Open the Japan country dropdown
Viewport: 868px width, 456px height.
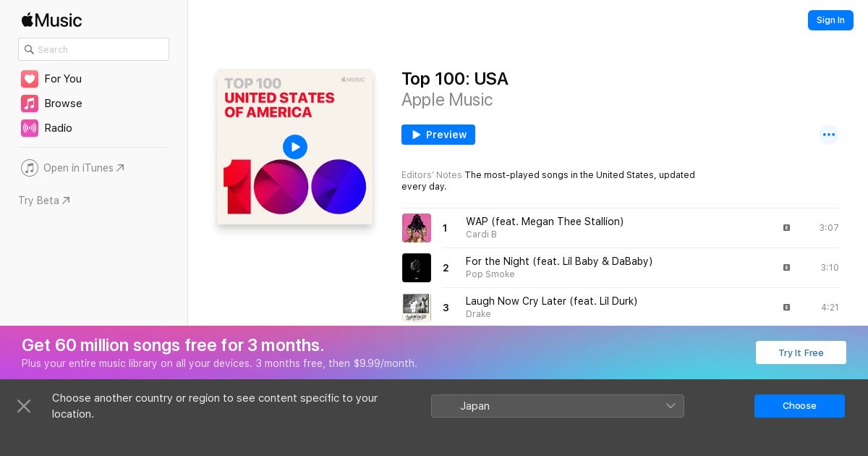tap(558, 406)
